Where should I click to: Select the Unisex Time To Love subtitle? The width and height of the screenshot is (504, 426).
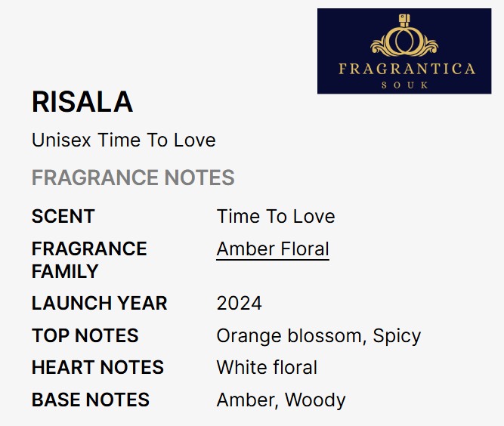tap(124, 140)
